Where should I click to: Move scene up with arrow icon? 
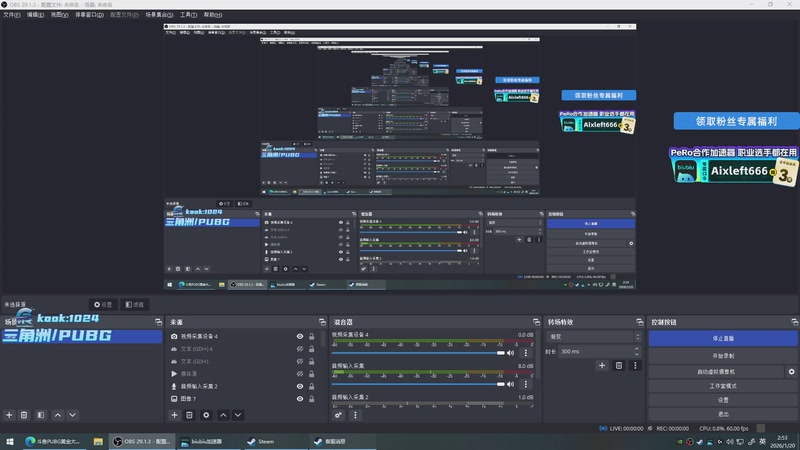58,415
